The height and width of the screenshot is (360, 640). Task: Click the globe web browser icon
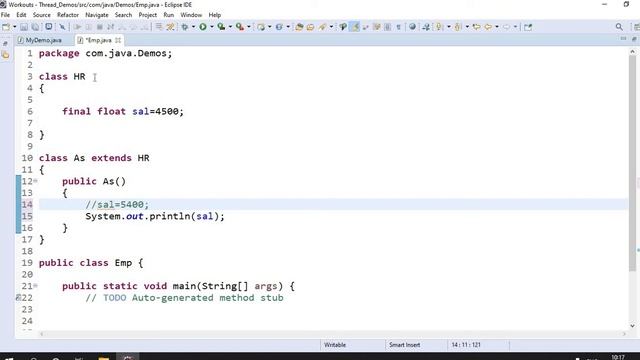tap(413, 27)
